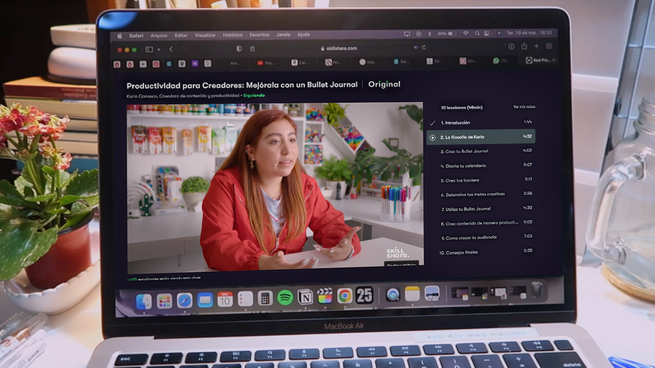
Task: Open the Apple menu
Action: (119, 36)
